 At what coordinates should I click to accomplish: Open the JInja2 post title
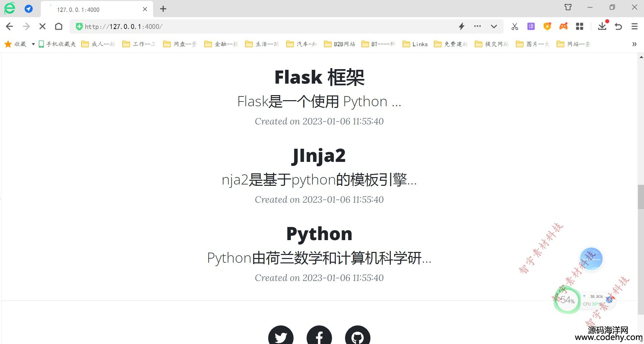pyautogui.click(x=319, y=156)
